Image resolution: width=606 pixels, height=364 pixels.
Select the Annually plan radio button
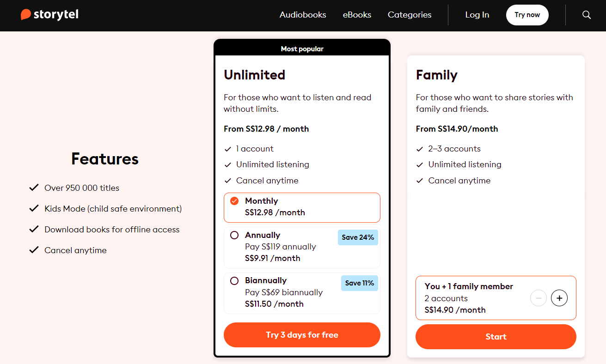(234, 235)
